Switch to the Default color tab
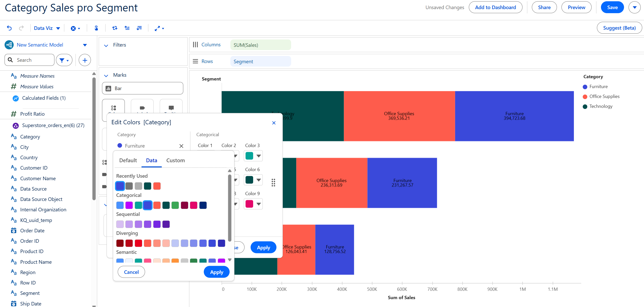The image size is (644, 307). [128, 160]
